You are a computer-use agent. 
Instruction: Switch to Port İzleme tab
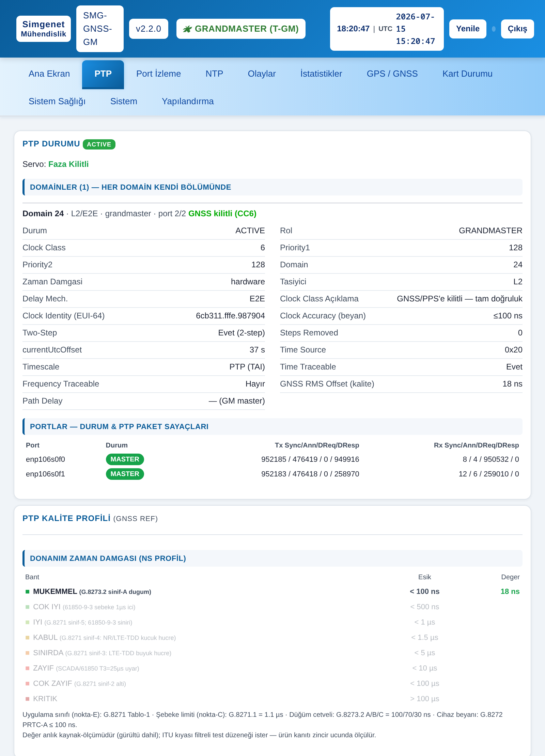[158, 74]
